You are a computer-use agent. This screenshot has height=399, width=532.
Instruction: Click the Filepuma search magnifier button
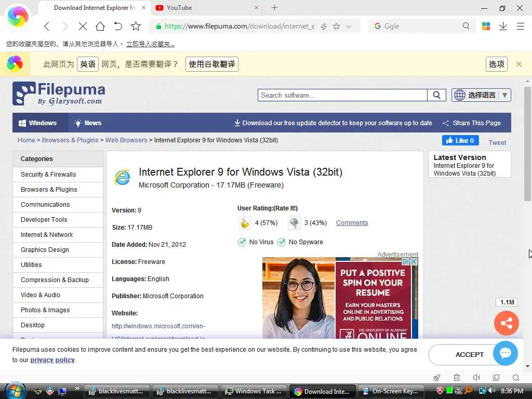pyautogui.click(x=436, y=96)
